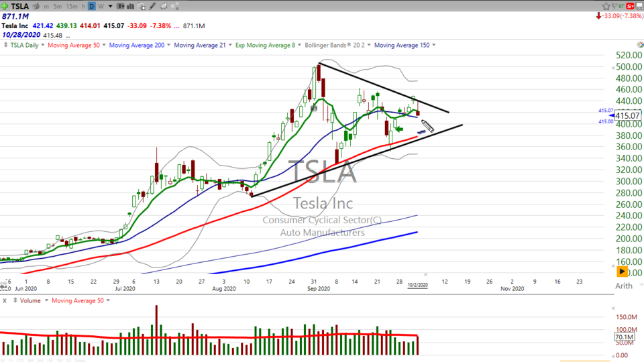The height and width of the screenshot is (362, 644).
Task: Click the add indicator icon
Action: (142, 6)
